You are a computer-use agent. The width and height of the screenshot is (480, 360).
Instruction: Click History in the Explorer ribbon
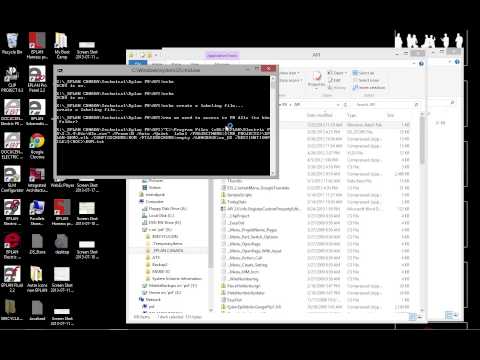tap(337, 88)
